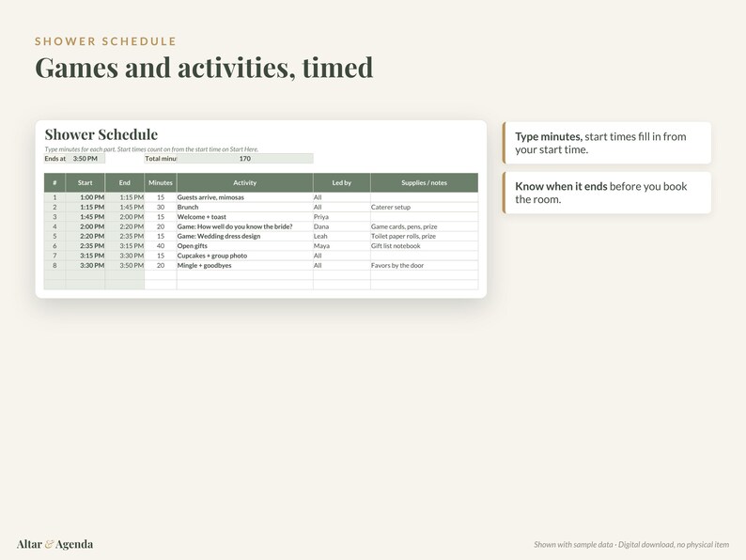Image resolution: width=746 pixels, height=560 pixels.
Task: Select the 2:35 PM start time cell
Action: pyautogui.click(x=85, y=246)
